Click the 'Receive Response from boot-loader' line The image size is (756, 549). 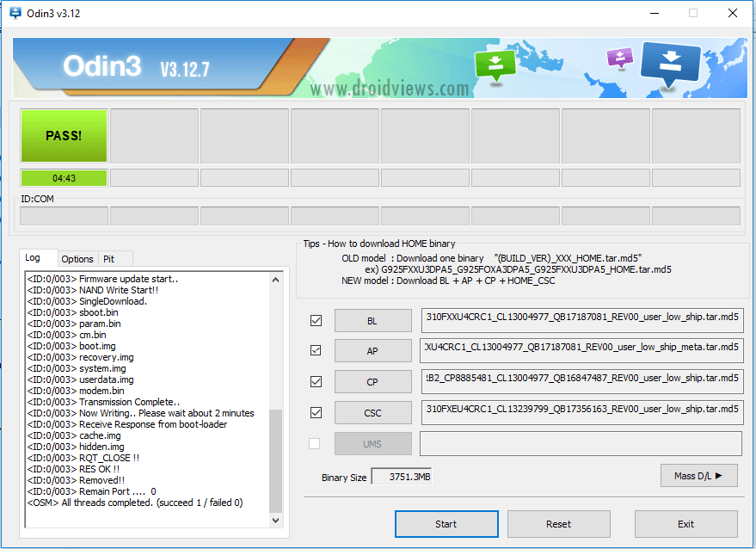tap(127, 424)
